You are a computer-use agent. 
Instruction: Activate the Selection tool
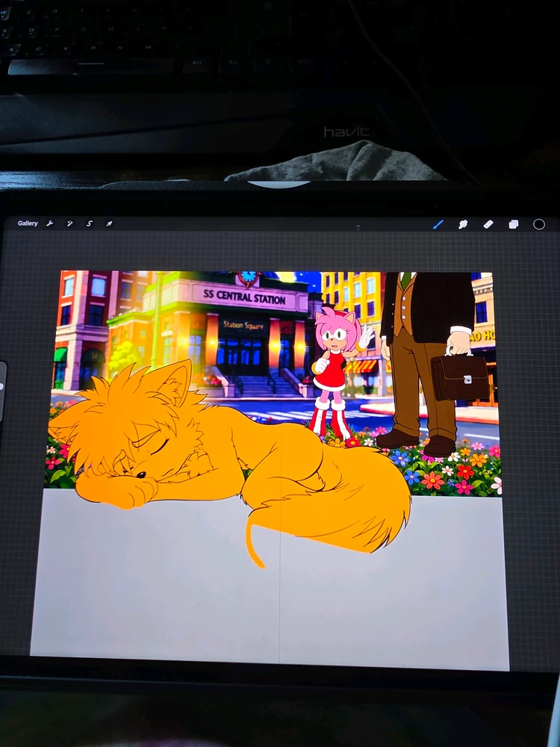coord(89,223)
